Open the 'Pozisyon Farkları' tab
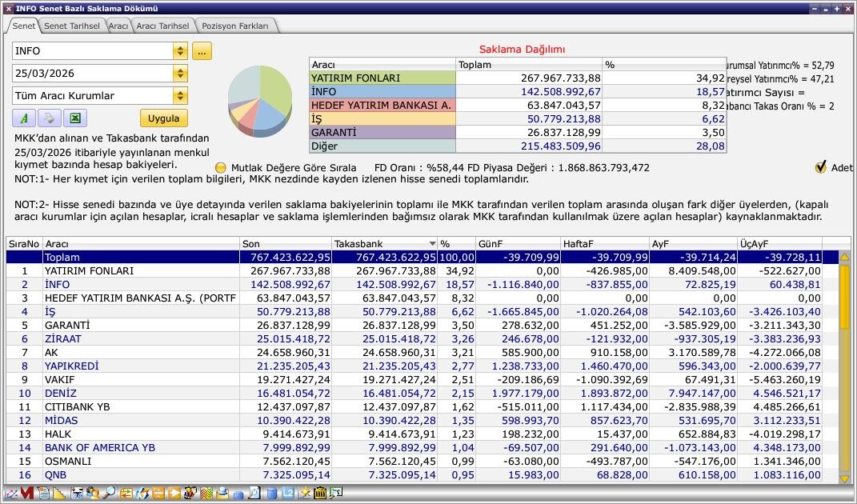The image size is (857, 504). [235, 26]
